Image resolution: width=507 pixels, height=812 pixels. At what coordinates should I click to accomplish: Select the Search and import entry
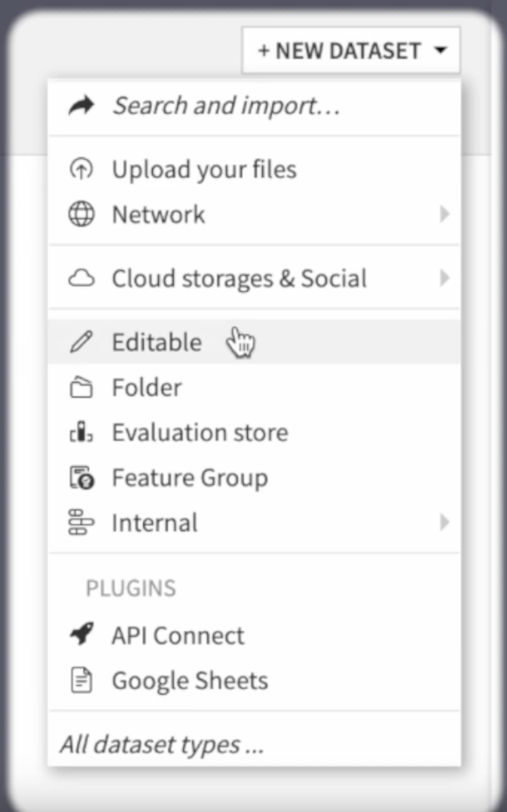[225, 105]
